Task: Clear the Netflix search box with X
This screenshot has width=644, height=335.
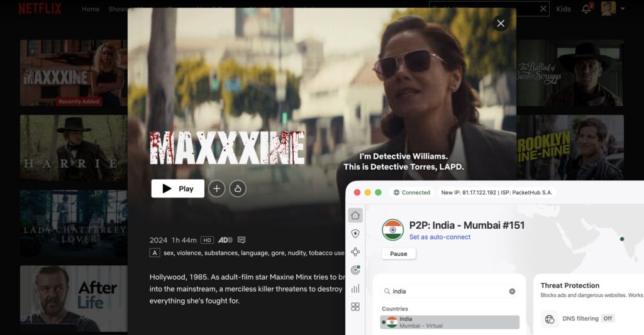Action: coord(543,9)
